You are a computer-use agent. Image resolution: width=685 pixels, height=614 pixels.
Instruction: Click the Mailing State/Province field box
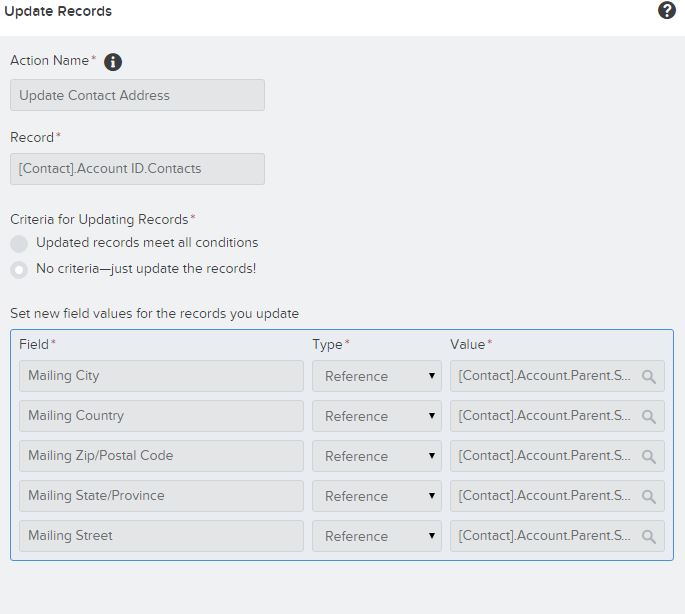(161, 496)
